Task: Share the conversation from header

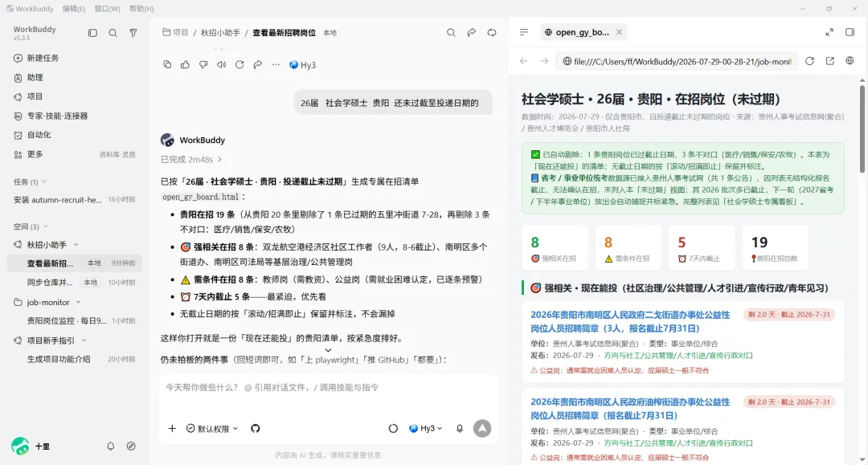Action: (x=471, y=33)
